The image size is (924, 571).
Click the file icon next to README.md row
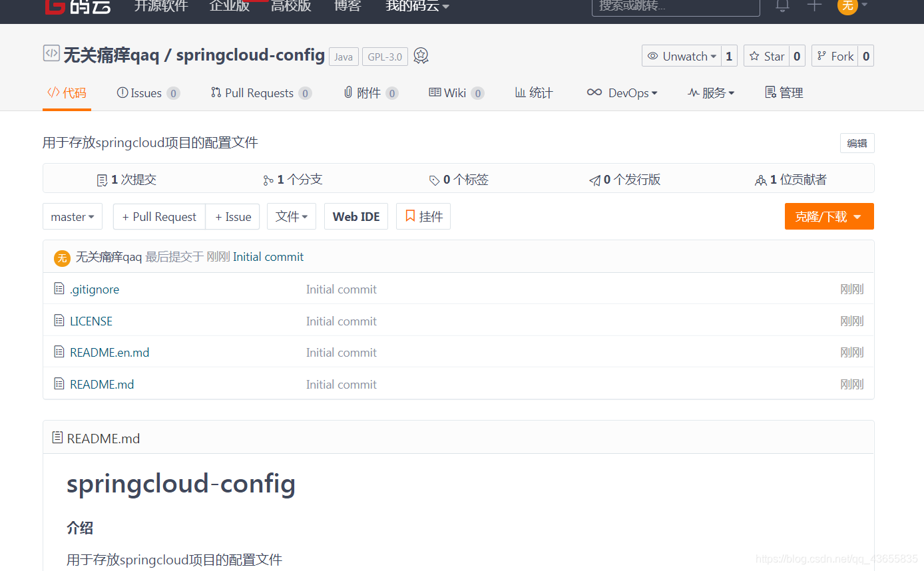[59, 384]
